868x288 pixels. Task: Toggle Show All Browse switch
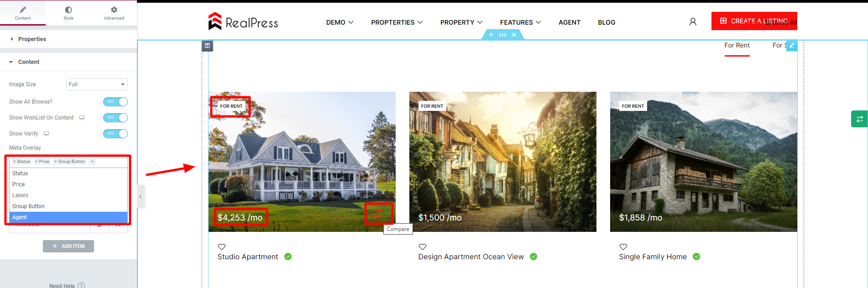click(x=115, y=102)
